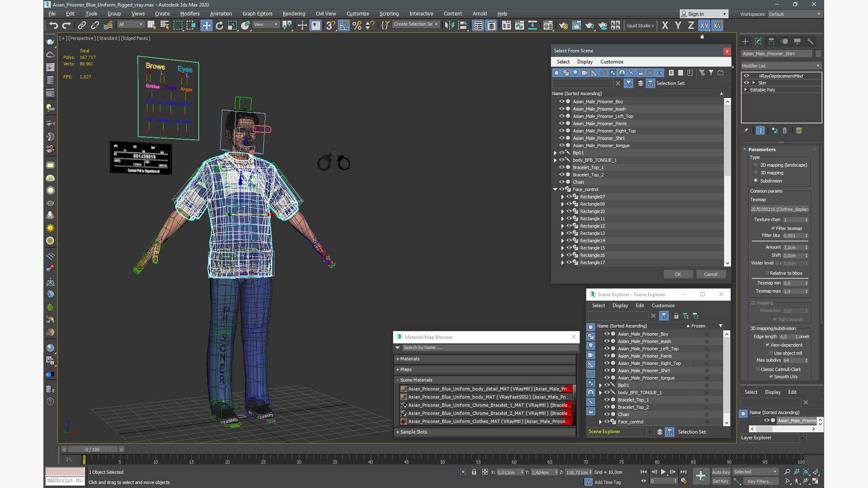The image size is (868, 488).
Task: Activate the Select Object arrow tool
Action: coord(151,25)
